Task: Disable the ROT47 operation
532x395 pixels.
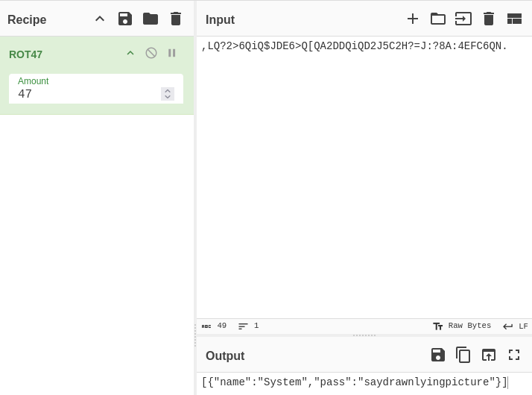Action: pyautogui.click(x=151, y=53)
